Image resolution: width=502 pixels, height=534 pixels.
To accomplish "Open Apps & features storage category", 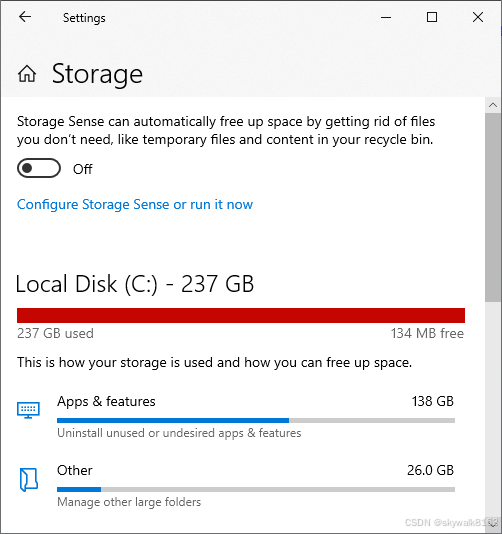I will [236, 417].
